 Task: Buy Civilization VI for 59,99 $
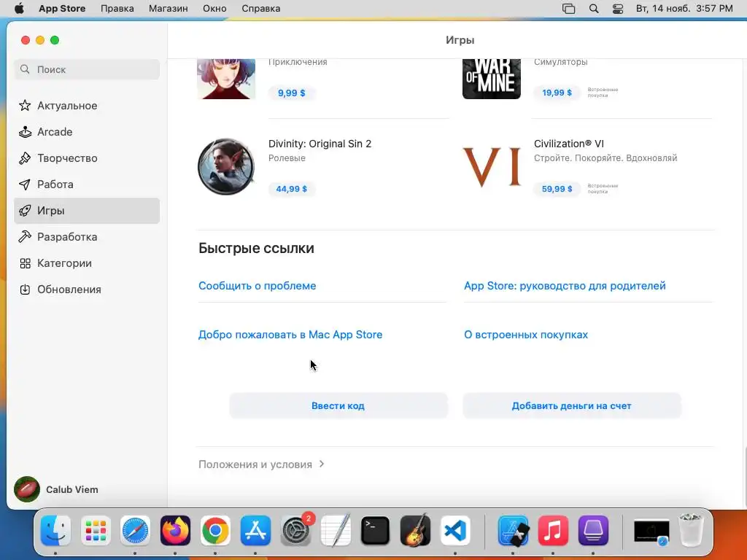point(557,189)
